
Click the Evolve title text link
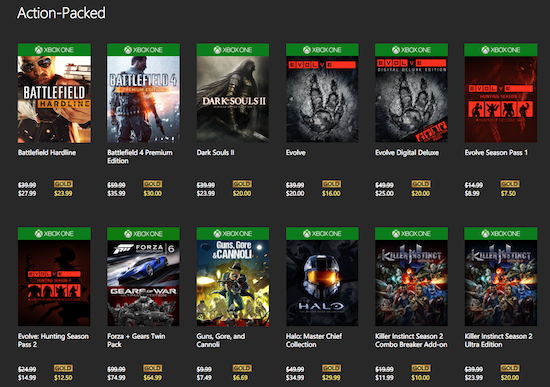[296, 153]
